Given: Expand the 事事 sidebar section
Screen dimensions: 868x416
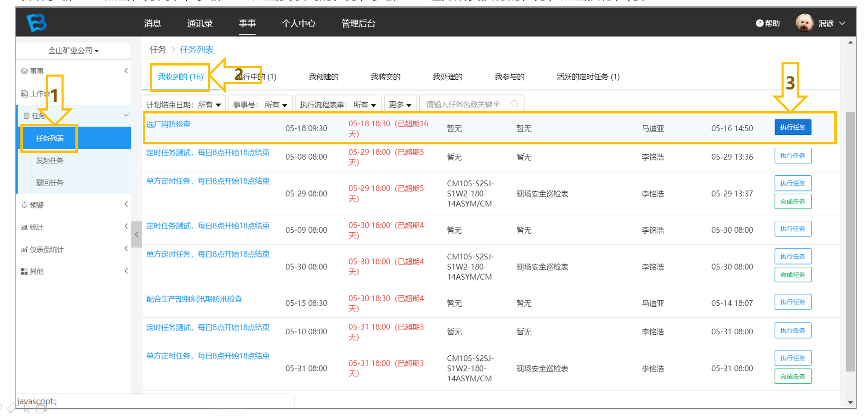Looking at the screenshot, I should [x=126, y=71].
